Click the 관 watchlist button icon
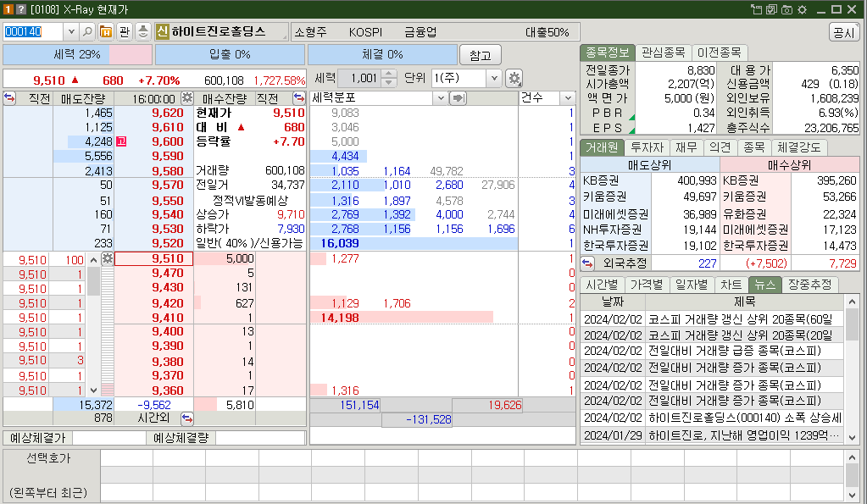The width and height of the screenshot is (867, 504). [125, 31]
